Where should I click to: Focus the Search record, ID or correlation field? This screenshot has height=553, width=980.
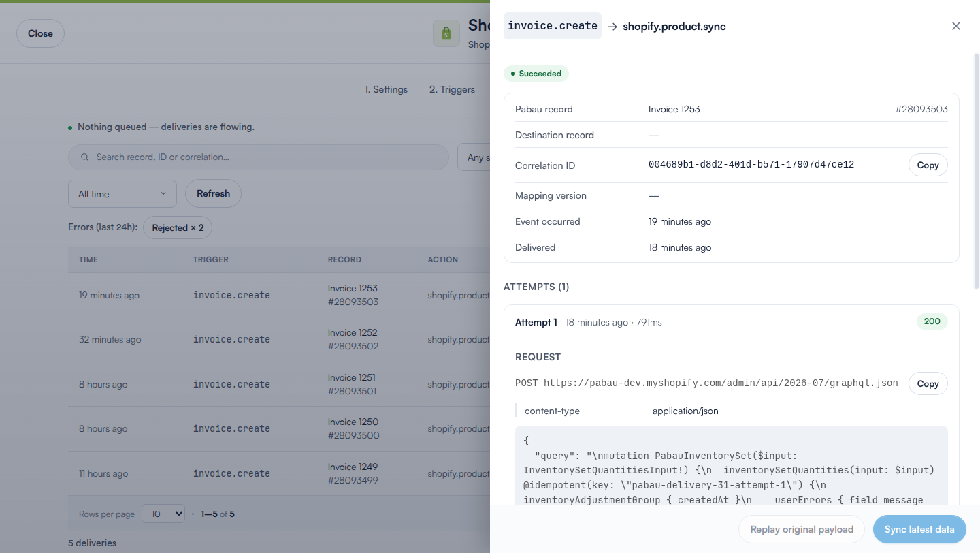tap(259, 157)
